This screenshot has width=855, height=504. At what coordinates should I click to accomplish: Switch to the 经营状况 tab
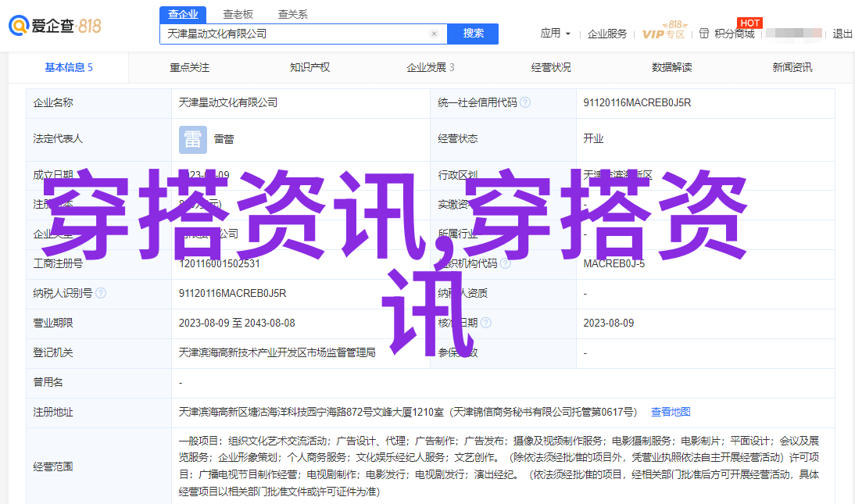(x=551, y=67)
